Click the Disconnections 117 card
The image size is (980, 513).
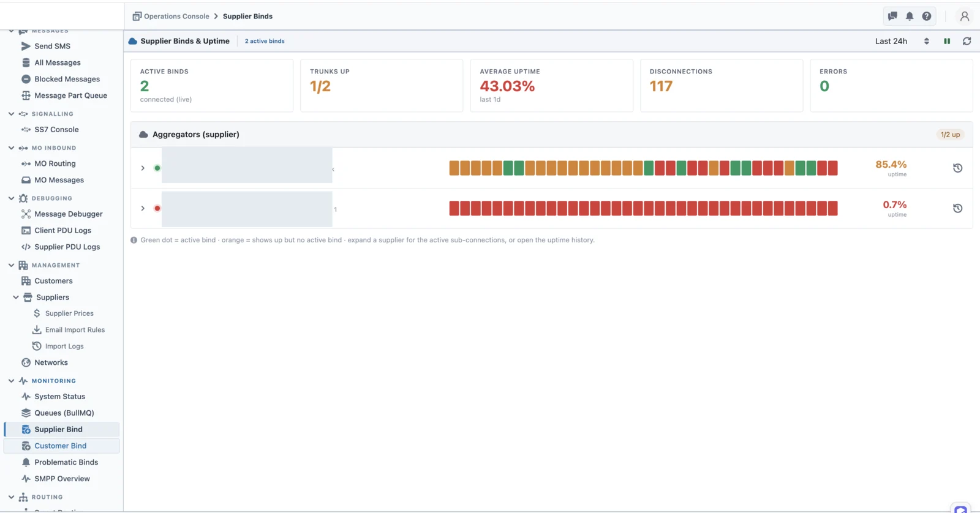pos(722,86)
